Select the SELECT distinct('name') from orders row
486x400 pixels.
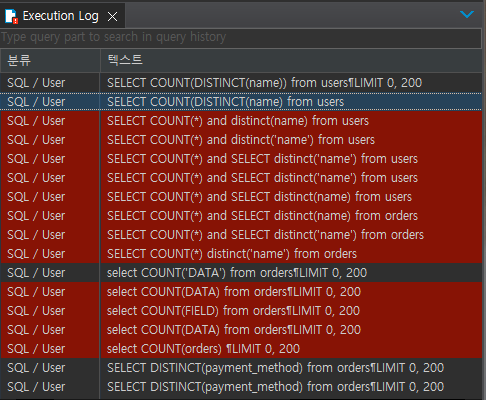[x=241, y=235]
